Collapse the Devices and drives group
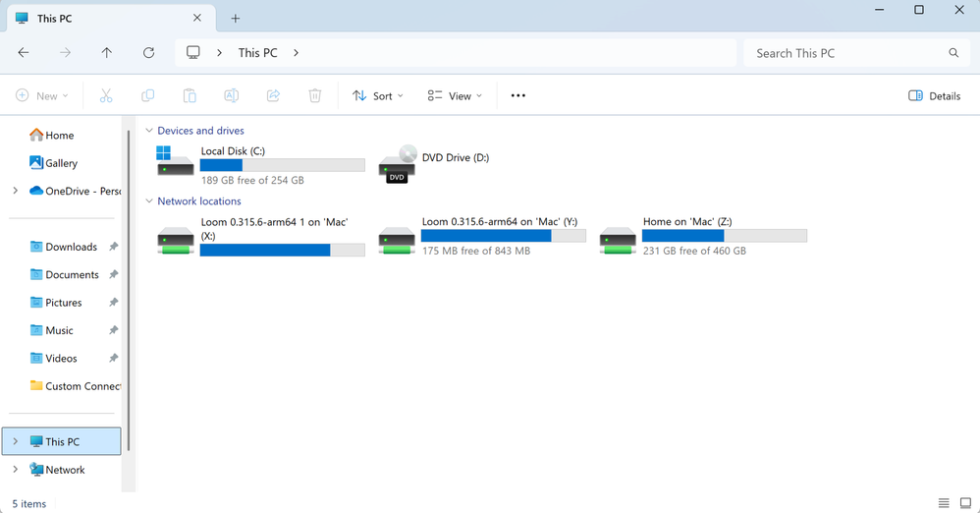This screenshot has width=980, height=513. click(x=149, y=131)
